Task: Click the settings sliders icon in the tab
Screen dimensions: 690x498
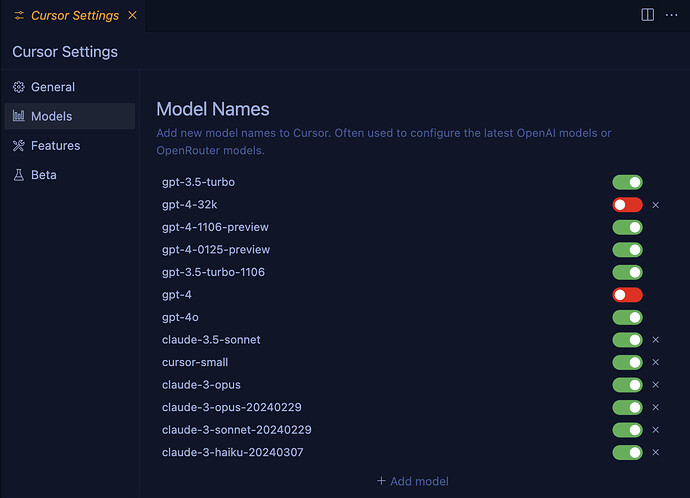Action: click(19, 15)
